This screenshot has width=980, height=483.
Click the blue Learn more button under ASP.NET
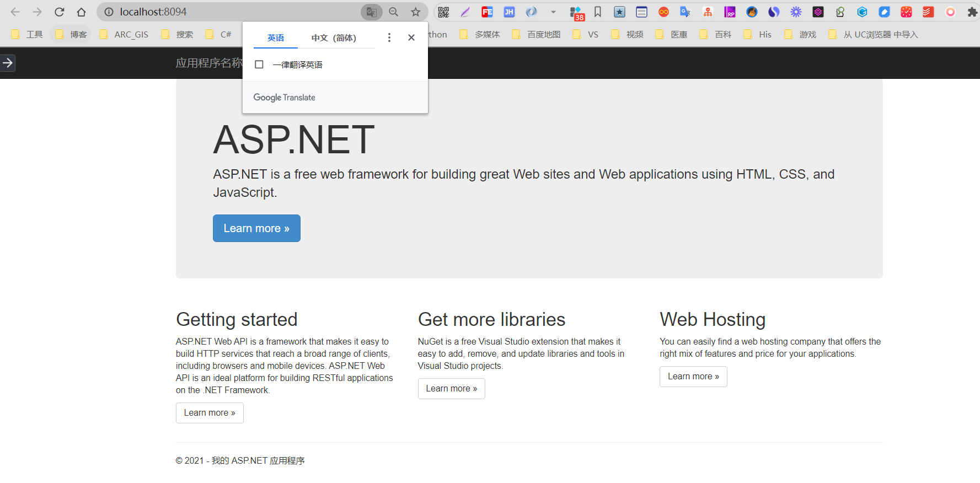tap(256, 228)
